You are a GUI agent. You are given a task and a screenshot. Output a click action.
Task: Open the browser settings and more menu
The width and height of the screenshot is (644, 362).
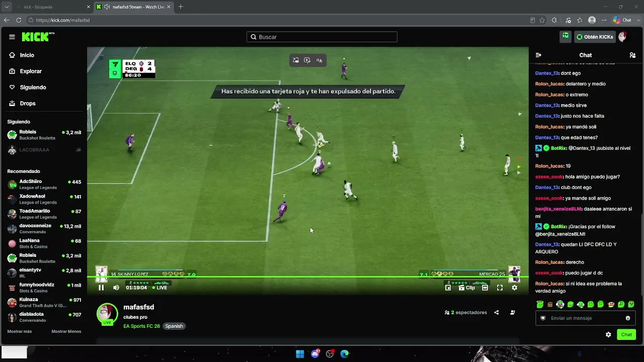coord(604,20)
